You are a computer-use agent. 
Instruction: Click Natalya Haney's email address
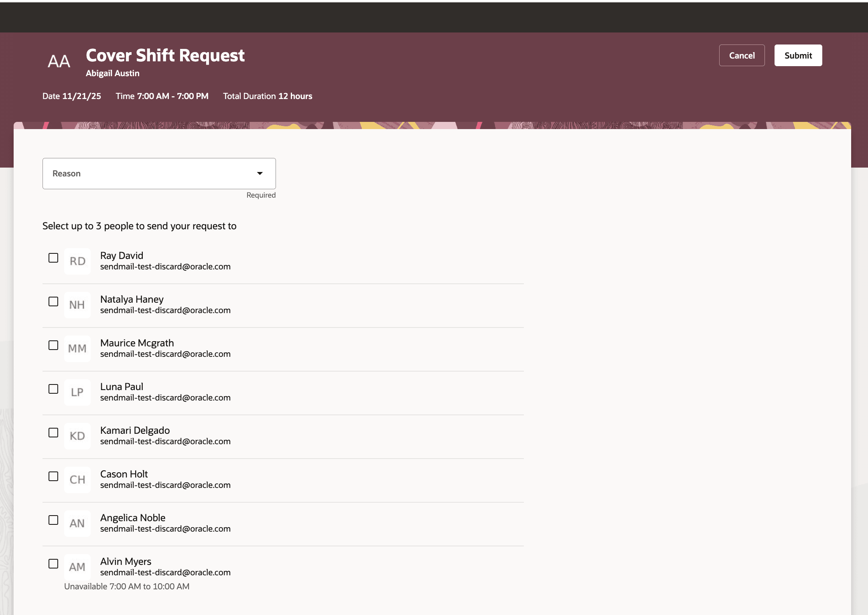165,310
